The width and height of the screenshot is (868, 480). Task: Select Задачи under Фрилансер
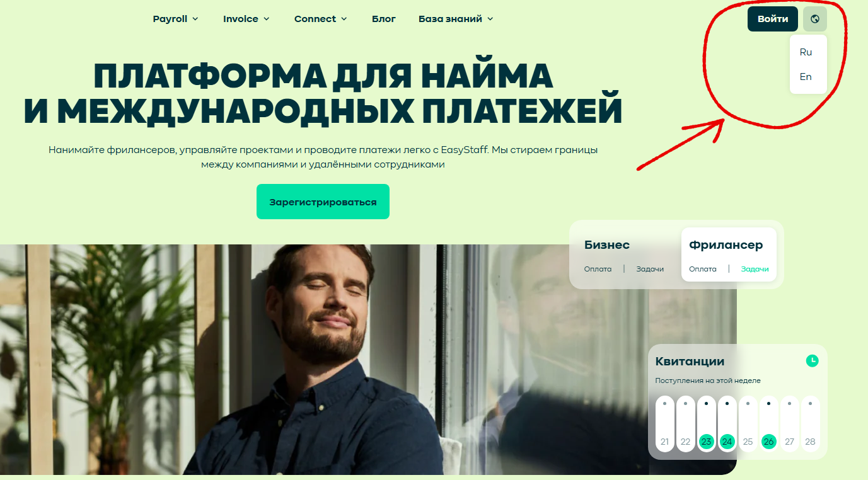coord(755,269)
